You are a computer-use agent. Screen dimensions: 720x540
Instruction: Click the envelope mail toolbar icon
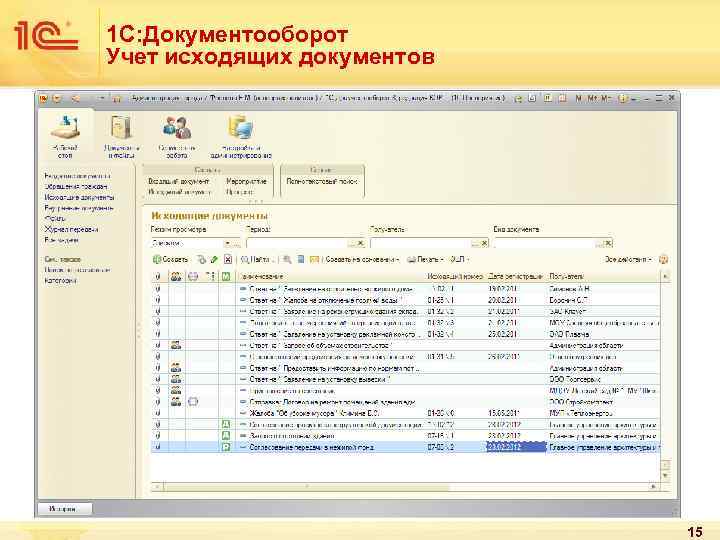point(314,259)
